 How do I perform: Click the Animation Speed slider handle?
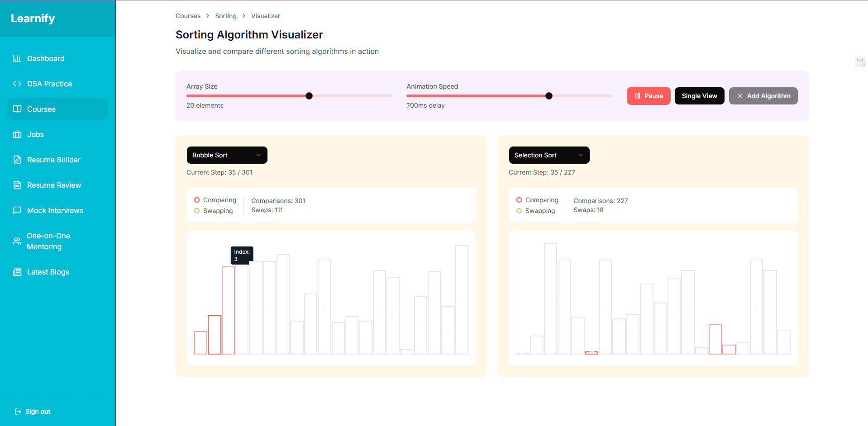549,96
